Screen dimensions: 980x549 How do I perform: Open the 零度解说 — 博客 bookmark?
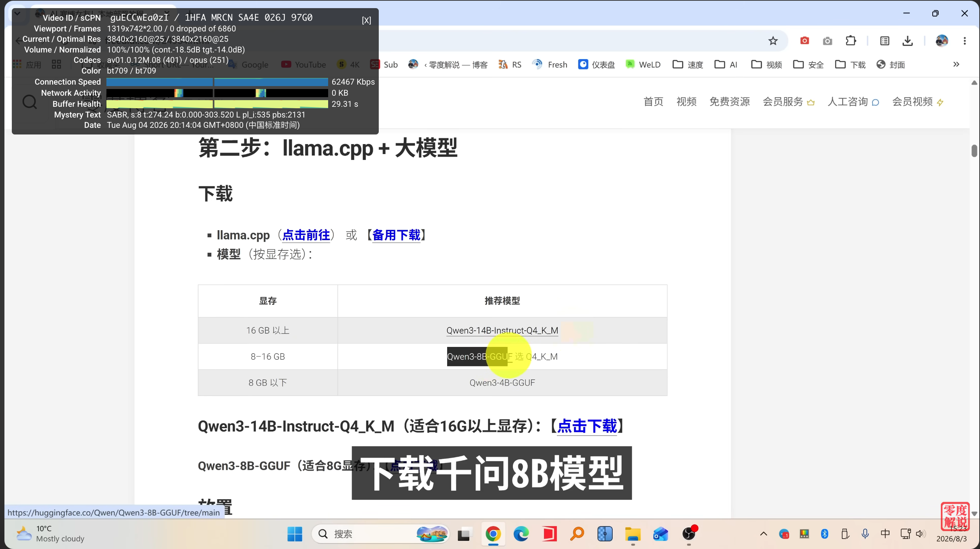pos(448,65)
